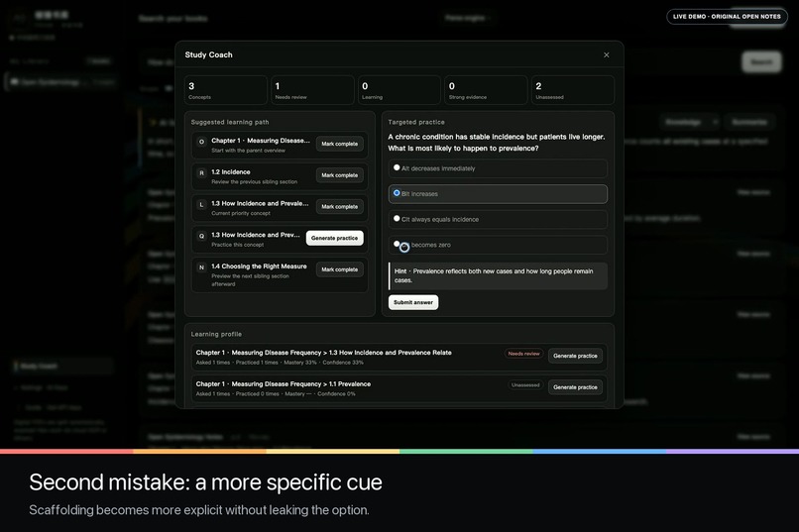Open the 2 Unassessed stat card
This screenshot has width=799, height=532.
(572, 90)
